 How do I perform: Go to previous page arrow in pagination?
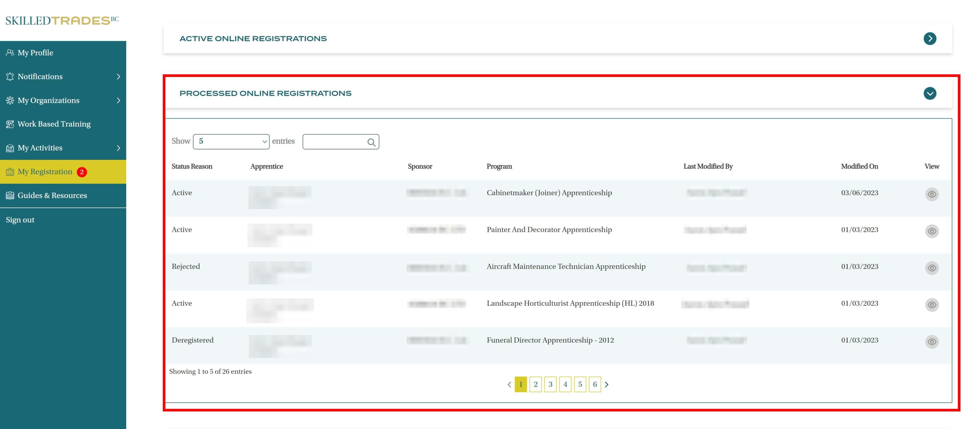[x=509, y=385]
